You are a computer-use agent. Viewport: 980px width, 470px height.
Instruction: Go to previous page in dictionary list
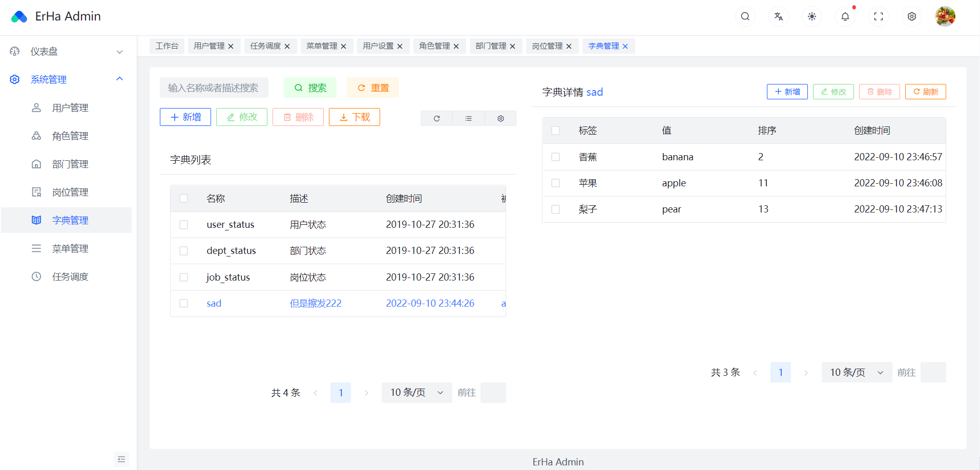[x=315, y=393]
